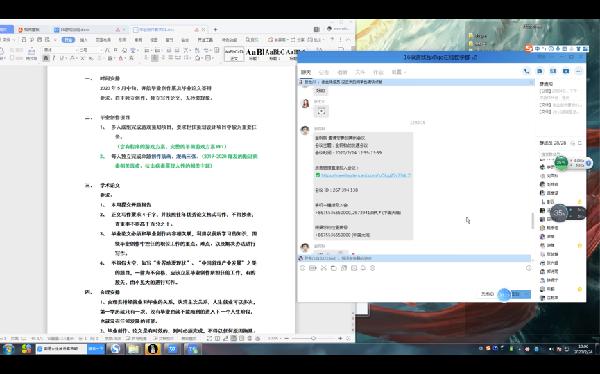
Task: Click the bold button in WPS ribbon
Action: click(46, 58)
